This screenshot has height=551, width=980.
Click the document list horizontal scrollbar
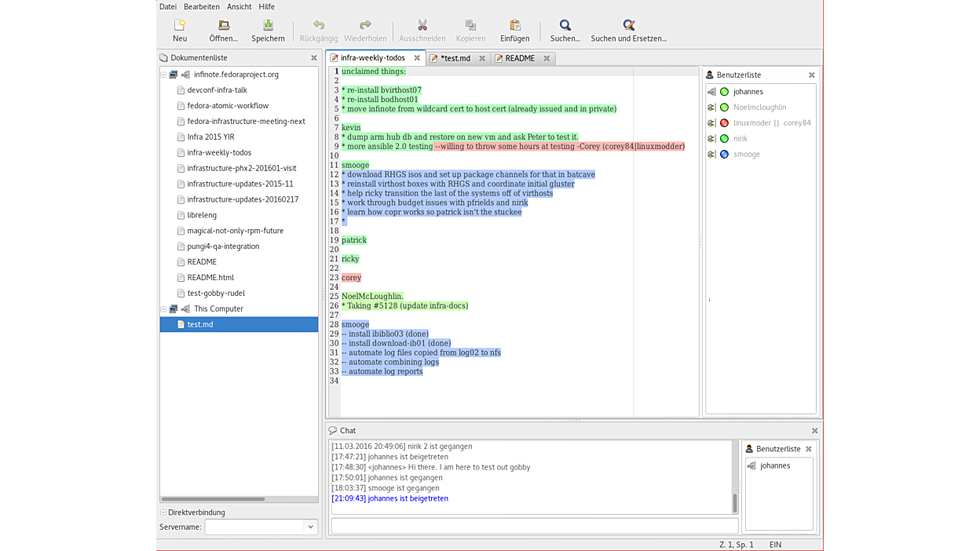[x=213, y=499]
